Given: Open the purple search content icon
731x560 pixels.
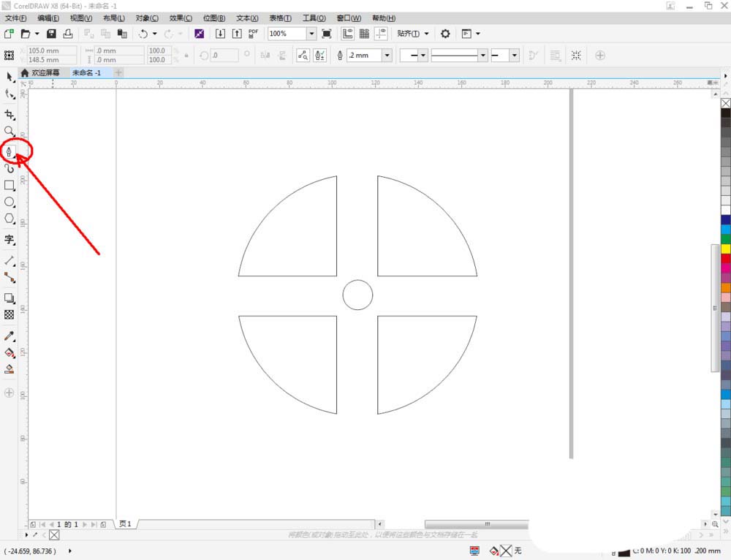Looking at the screenshot, I should click(x=199, y=34).
